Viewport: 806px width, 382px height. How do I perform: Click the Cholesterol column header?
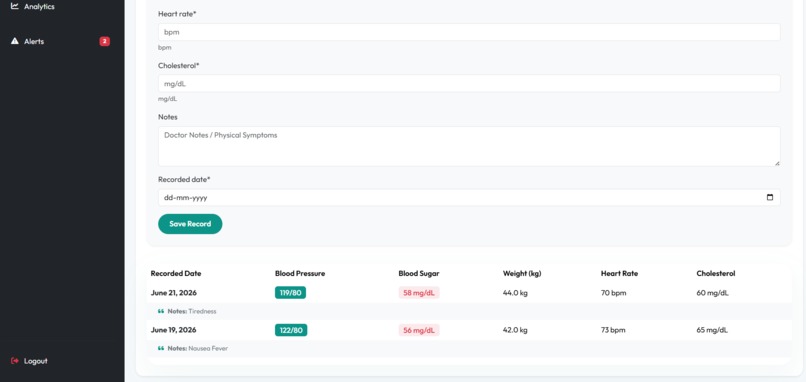coord(716,274)
